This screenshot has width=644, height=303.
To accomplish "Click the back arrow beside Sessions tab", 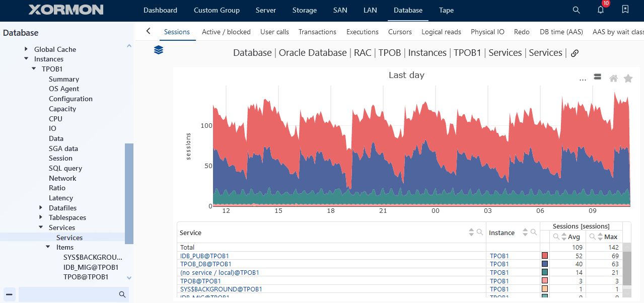I will point(148,31).
